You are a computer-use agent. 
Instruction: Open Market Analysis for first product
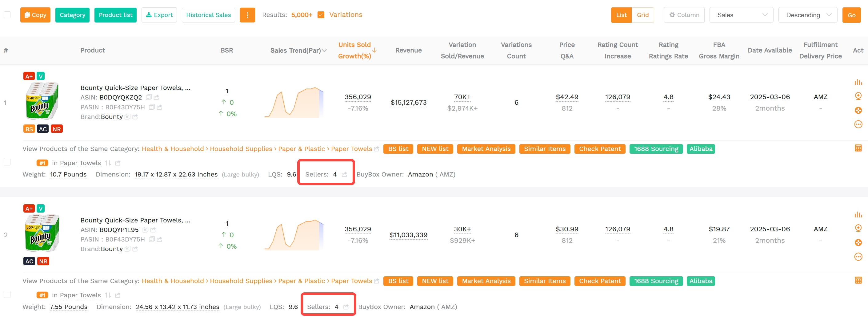(486, 149)
